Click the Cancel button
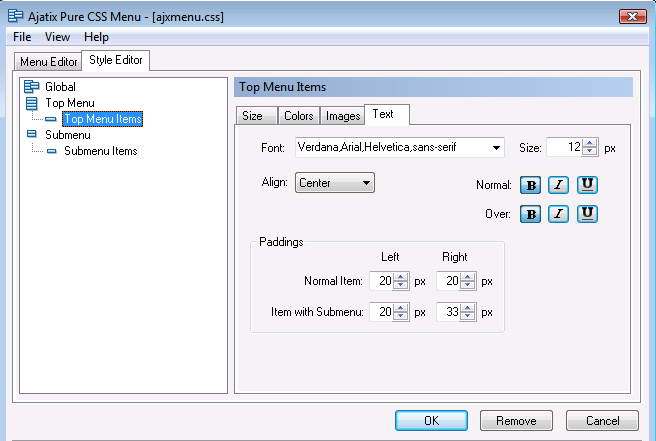This screenshot has width=656, height=441. (x=602, y=420)
